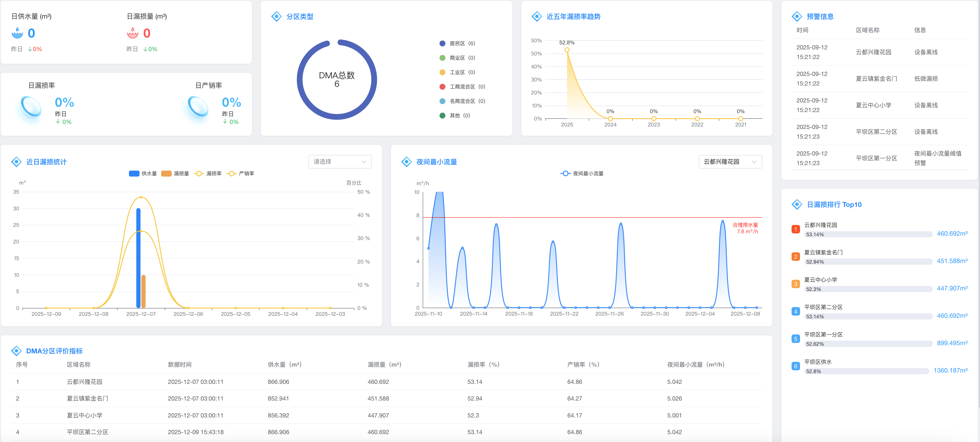Click the blue water drop supply icon
980x442 pixels.
click(17, 33)
